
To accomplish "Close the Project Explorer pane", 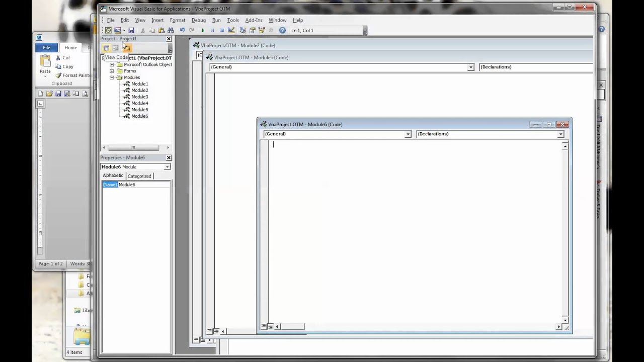I will [x=169, y=39].
